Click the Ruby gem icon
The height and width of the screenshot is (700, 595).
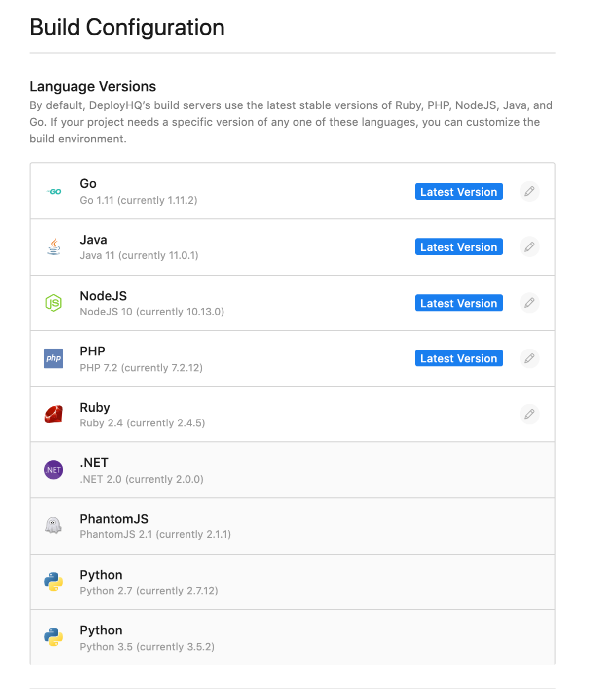tap(53, 414)
